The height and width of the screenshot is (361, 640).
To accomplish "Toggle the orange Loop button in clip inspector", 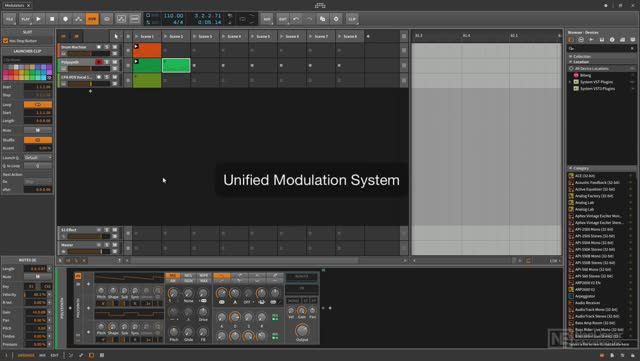I will pyautogui.click(x=38, y=105).
